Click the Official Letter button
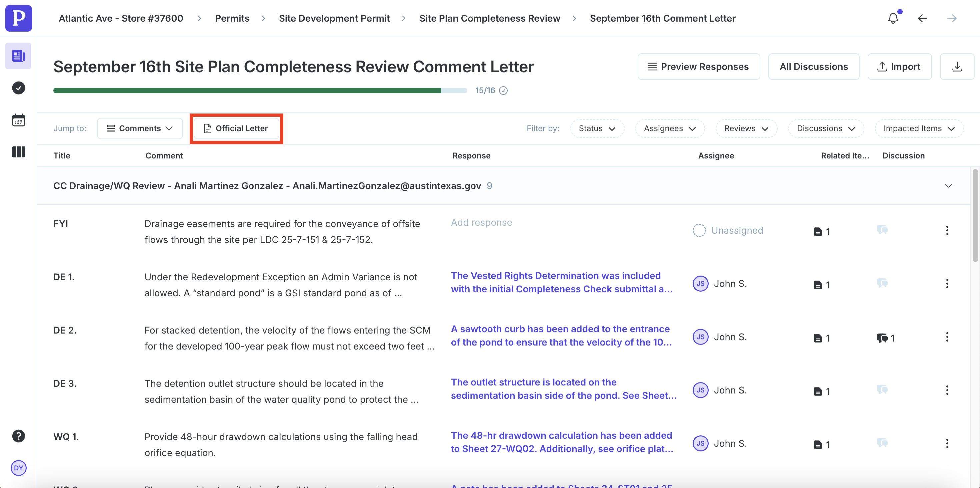 [x=236, y=128]
